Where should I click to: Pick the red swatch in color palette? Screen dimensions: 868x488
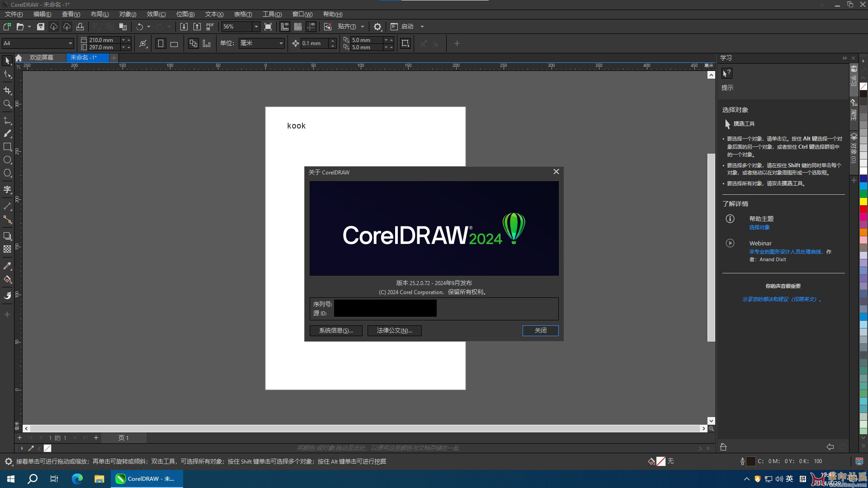coord(863,209)
